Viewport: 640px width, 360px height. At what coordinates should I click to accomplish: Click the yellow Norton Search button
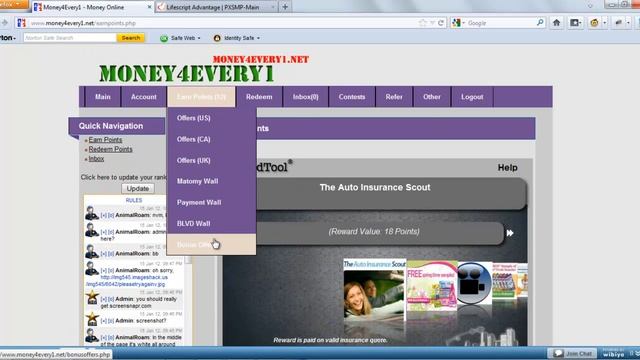click(131, 38)
